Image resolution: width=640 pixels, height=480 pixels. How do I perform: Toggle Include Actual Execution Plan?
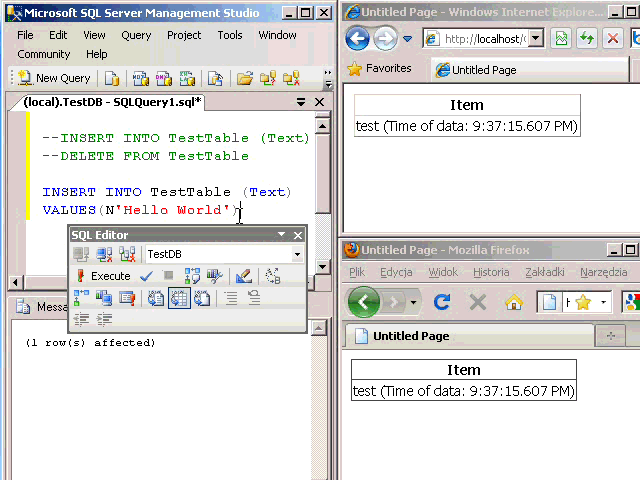tap(81, 298)
